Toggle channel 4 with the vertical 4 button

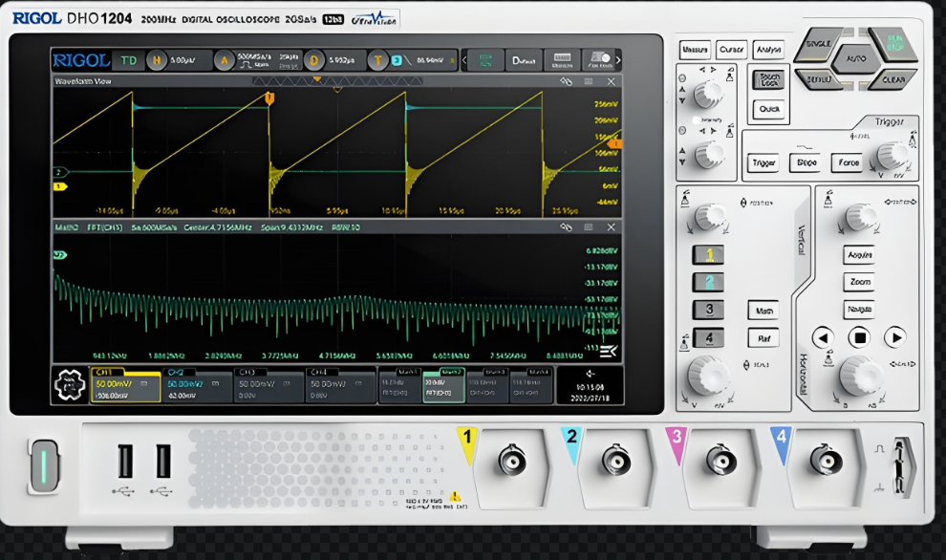tap(709, 338)
